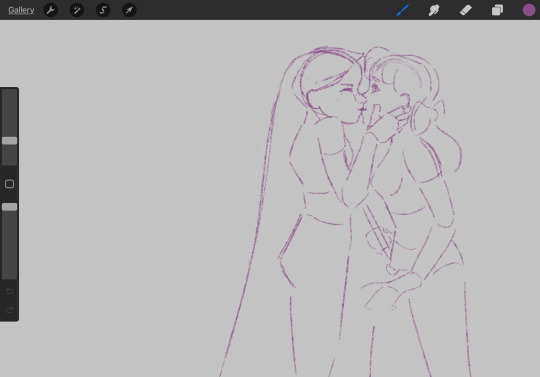Click the brush opacity slider handle
The width and height of the screenshot is (540, 377).
[x=9, y=207]
